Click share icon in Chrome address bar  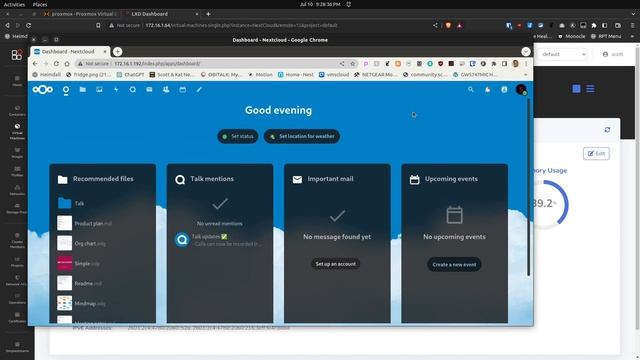[342, 64]
